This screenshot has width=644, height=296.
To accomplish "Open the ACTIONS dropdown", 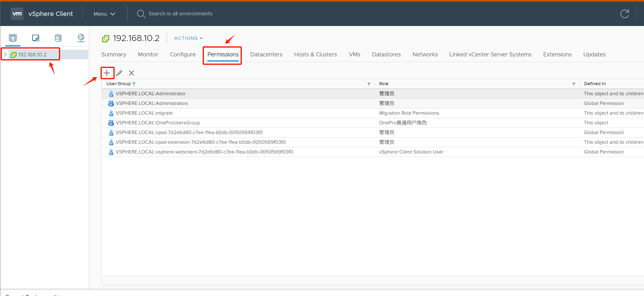I will [x=189, y=38].
